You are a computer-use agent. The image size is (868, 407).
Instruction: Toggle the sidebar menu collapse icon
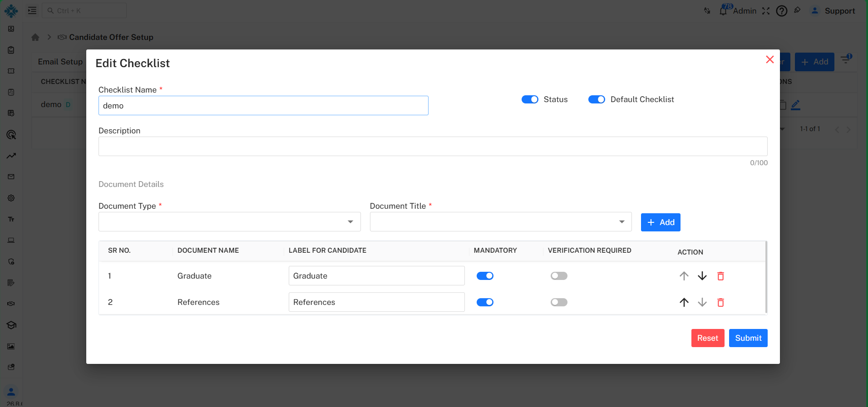click(x=32, y=10)
